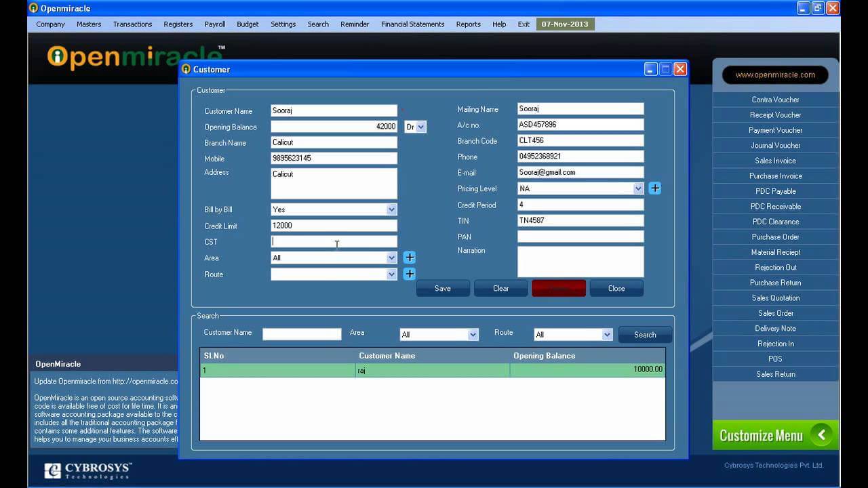
Task: Open PDC Payable from the side menu
Action: tap(775, 191)
